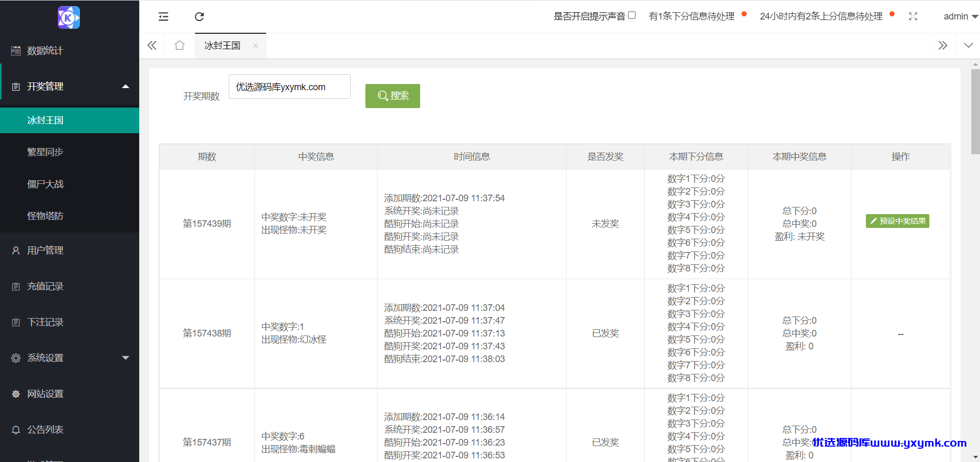Screen dimensions: 980x462
Task: Collapse the sidebar with the hamburger icon
Action: click(163, 16)
